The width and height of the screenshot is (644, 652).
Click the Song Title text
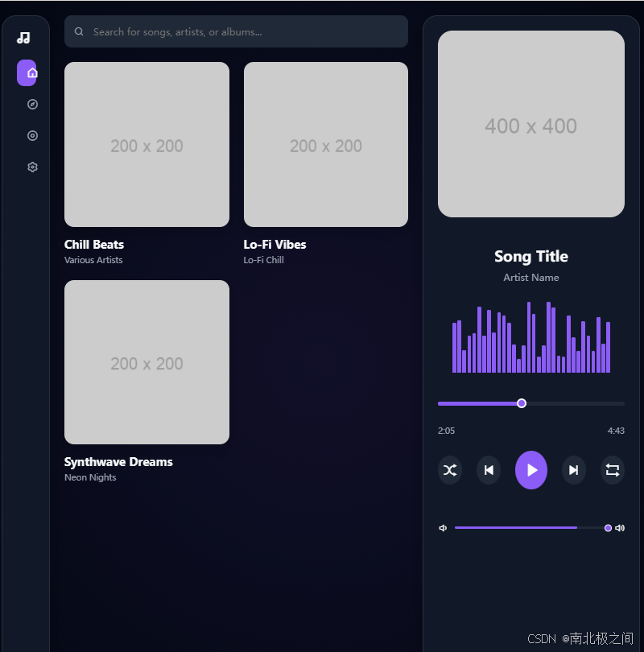point(530,256)
